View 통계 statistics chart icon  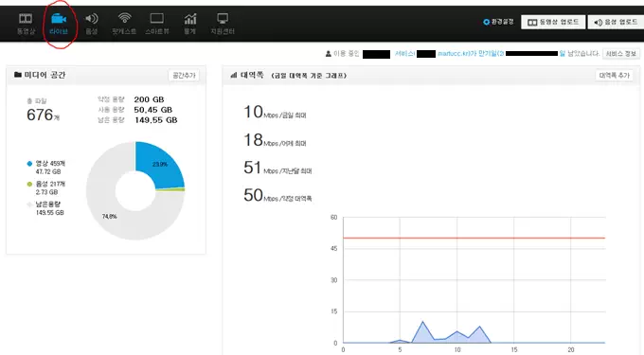(x=190, y=19)
